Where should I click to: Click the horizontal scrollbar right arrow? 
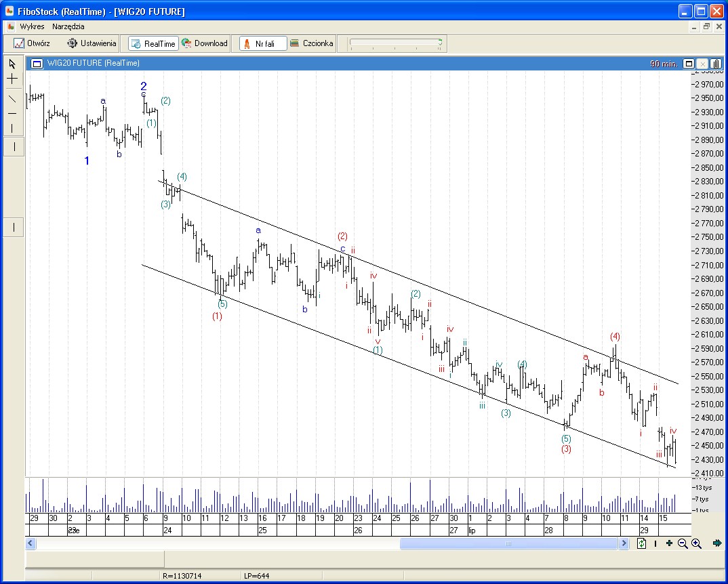click(624, 543)
